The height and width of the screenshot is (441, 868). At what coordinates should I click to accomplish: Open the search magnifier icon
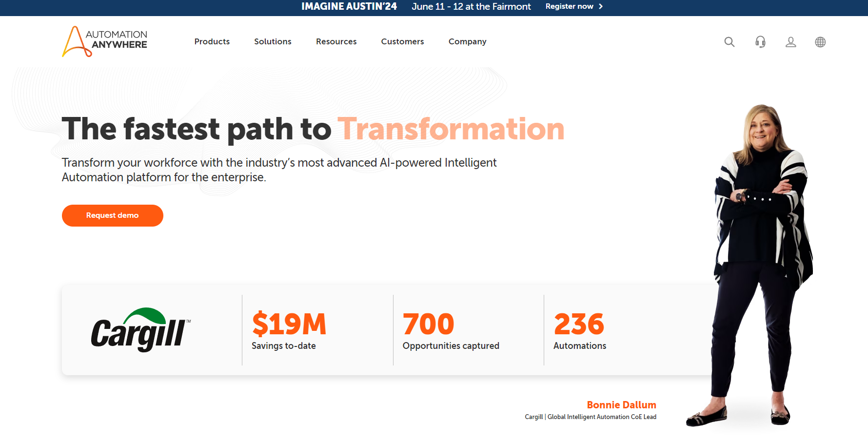pos(729,42)
